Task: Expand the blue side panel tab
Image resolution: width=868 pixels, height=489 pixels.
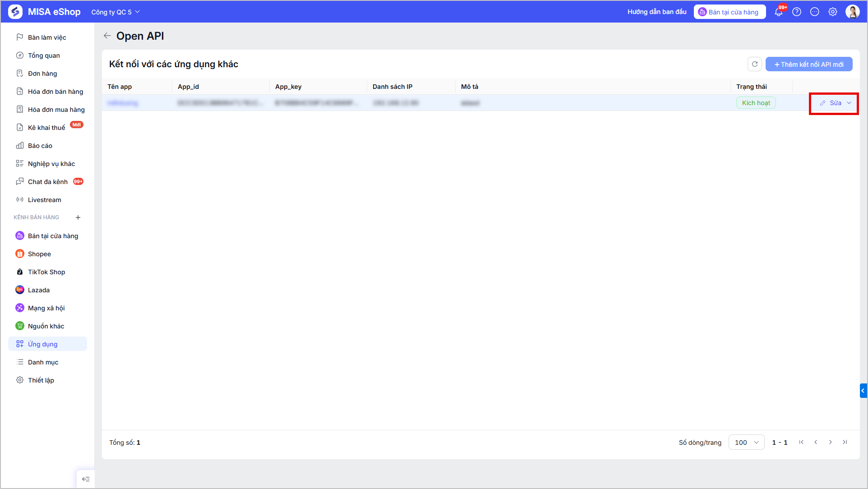Action: (863, 391)
